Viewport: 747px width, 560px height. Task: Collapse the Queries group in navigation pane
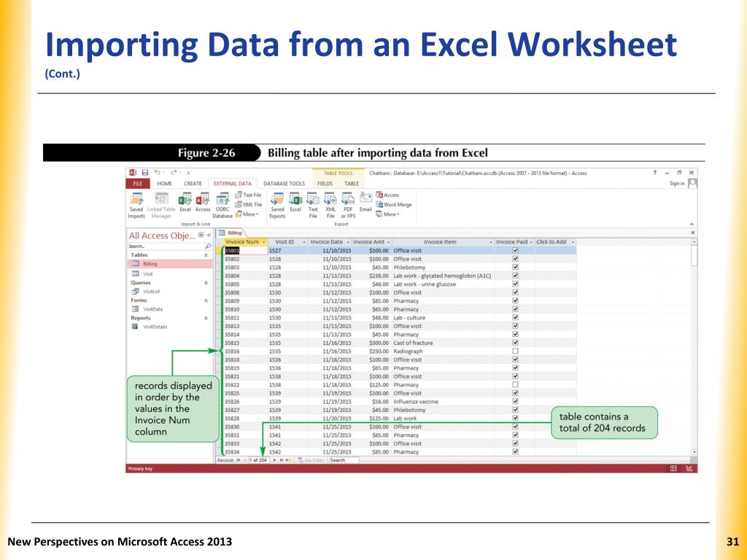coord(206,283)
